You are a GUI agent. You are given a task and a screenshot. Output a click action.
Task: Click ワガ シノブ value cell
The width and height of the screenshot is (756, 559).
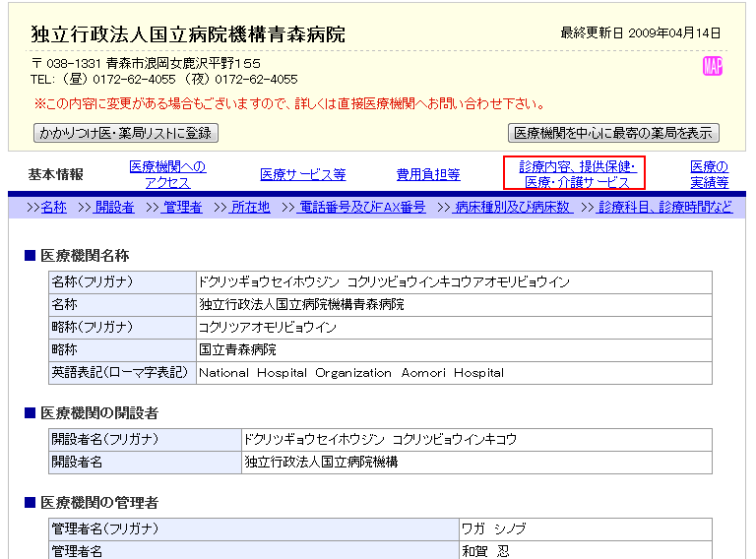click(x=586, y=529)
